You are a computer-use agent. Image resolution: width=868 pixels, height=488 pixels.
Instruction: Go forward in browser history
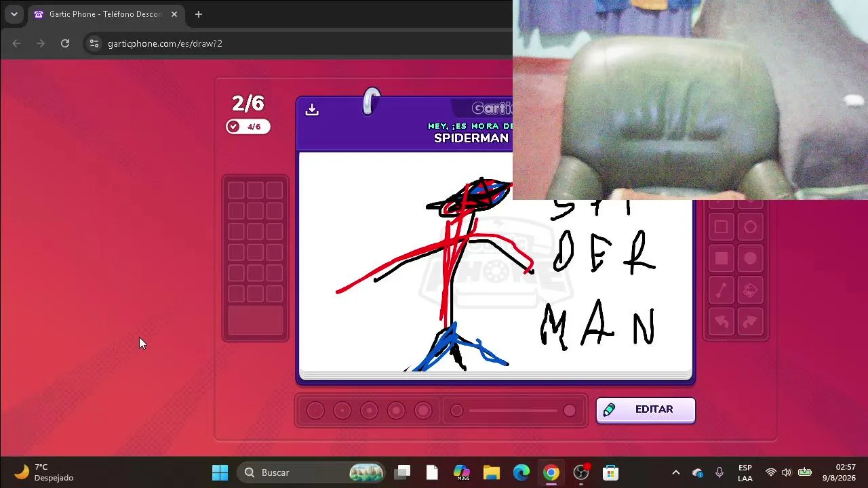(x=41, y=43)
